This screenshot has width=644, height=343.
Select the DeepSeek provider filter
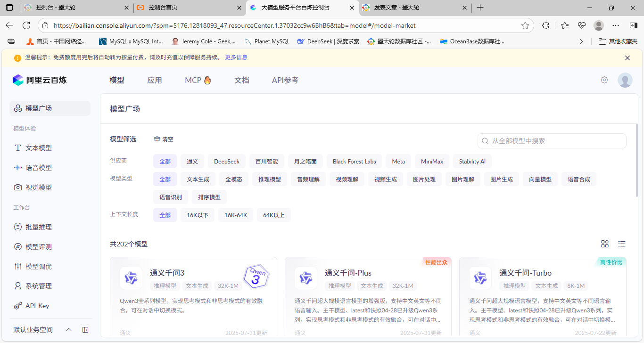[227, 161]
